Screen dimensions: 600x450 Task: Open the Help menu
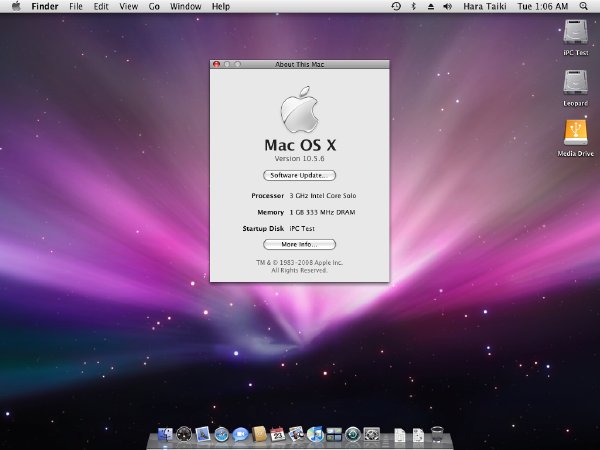tap(221, 7)
